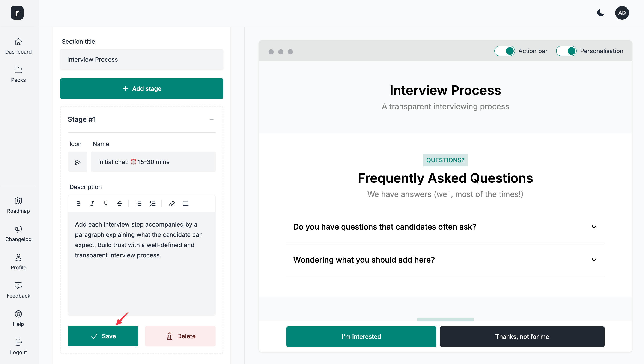This screenshot has width=644, height=364.
Task: Expand the candidate questions FAQ item
Action: pyautogui.click(x=594, y=227)
